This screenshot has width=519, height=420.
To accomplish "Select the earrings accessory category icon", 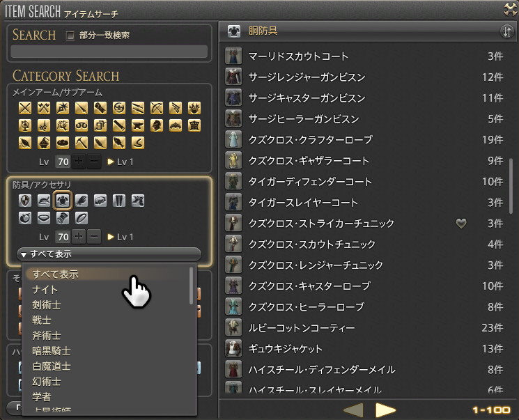I will [25, 218].
